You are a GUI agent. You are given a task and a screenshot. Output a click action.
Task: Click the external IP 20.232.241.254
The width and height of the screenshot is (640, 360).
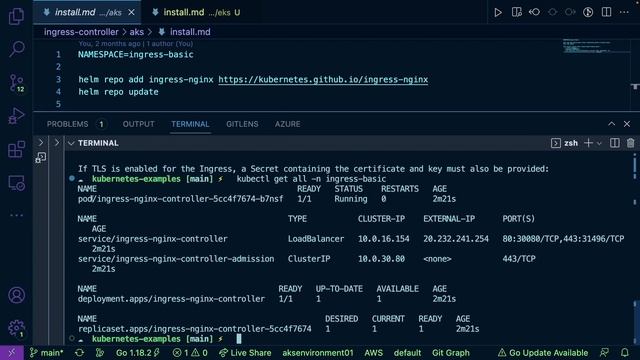coord(456,239)
